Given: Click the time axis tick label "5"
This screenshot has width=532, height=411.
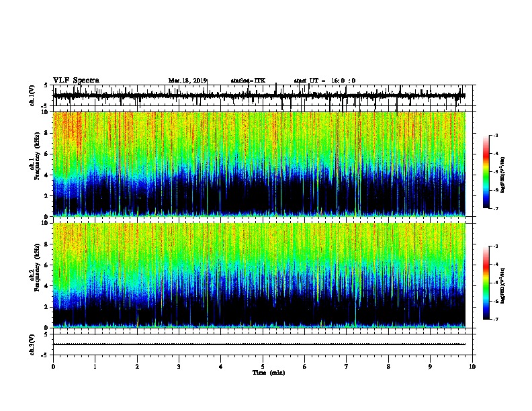Looking at the screenshot, I should pyautogui.click(x=263, y=367).
